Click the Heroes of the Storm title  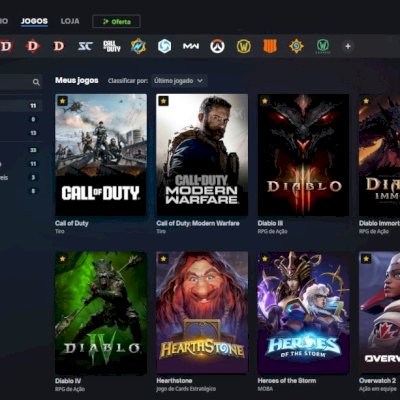(x=287, y=381)
